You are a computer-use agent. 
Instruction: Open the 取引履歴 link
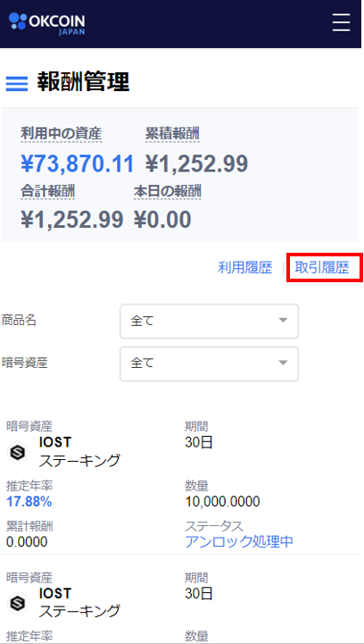[322, 268]
